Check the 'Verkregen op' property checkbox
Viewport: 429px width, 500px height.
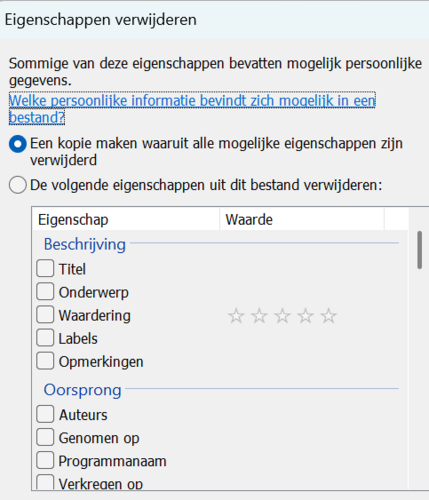click(45, 482)
